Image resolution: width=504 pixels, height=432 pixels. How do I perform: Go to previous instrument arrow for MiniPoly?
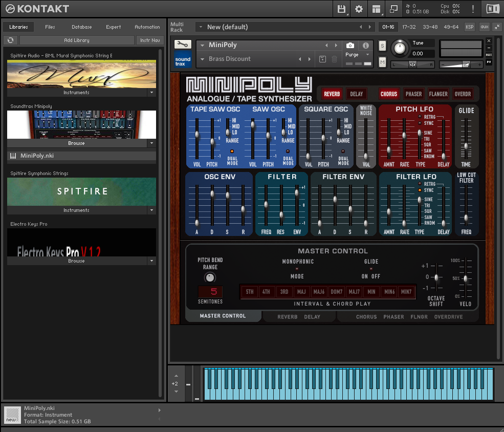(x=326, y=46)
